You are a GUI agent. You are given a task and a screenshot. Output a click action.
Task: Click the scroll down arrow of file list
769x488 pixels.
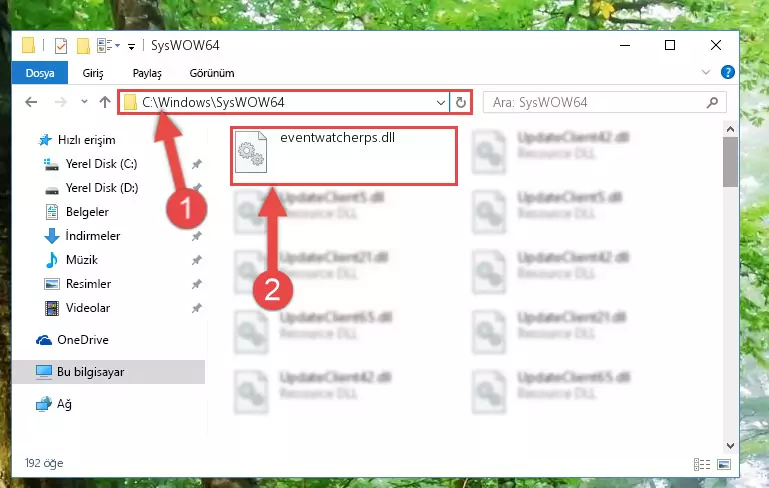[730, 446]
